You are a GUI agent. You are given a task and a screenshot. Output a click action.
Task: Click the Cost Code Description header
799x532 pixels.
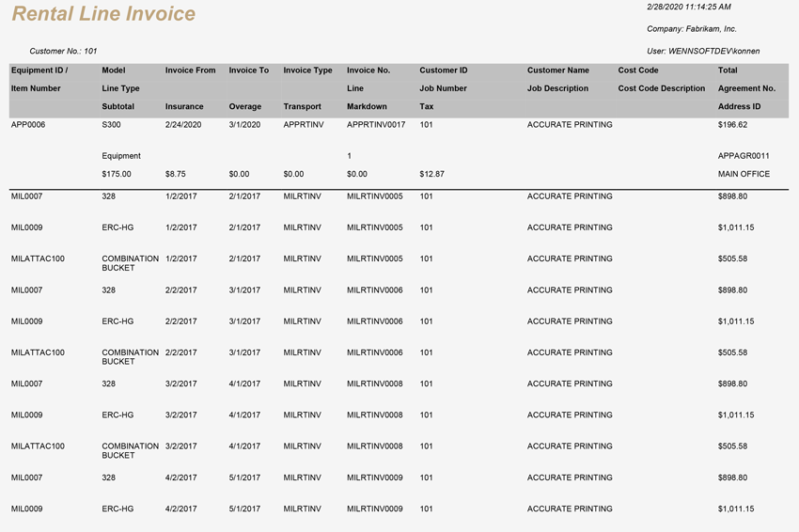tap(661, 88)
